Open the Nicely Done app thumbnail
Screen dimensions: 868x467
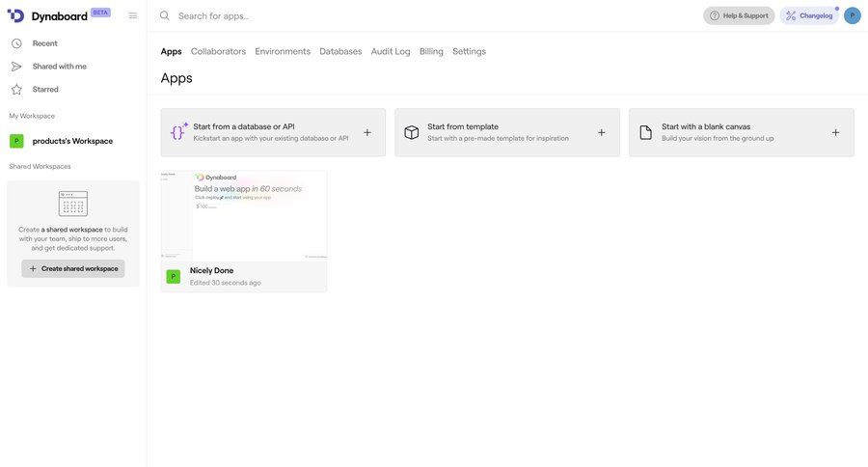point(244,215)
